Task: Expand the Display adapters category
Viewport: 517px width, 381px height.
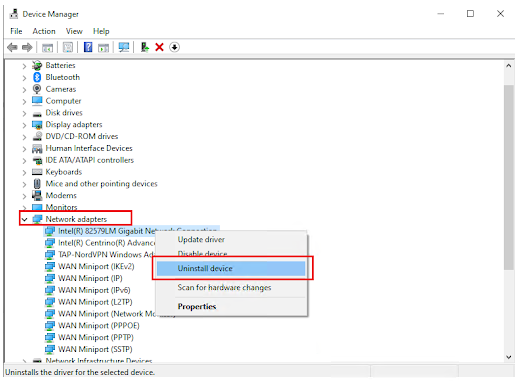Action: (x=24, y=125)
